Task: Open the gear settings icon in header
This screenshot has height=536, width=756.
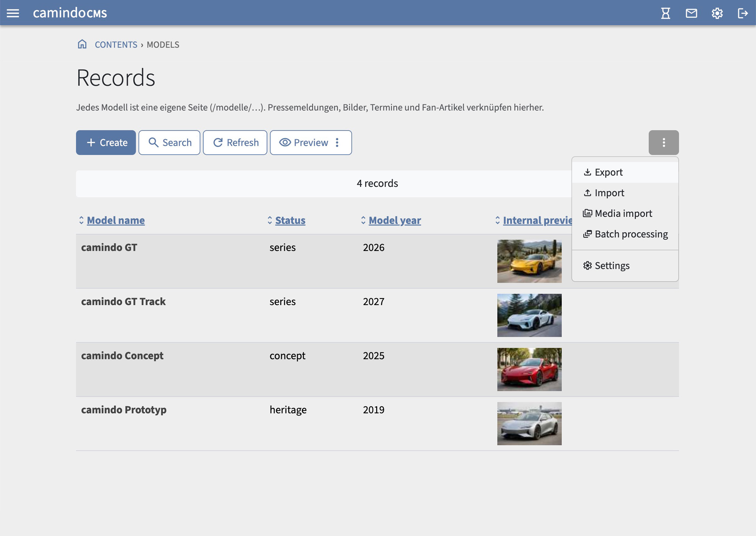Action: click(717, 13)
